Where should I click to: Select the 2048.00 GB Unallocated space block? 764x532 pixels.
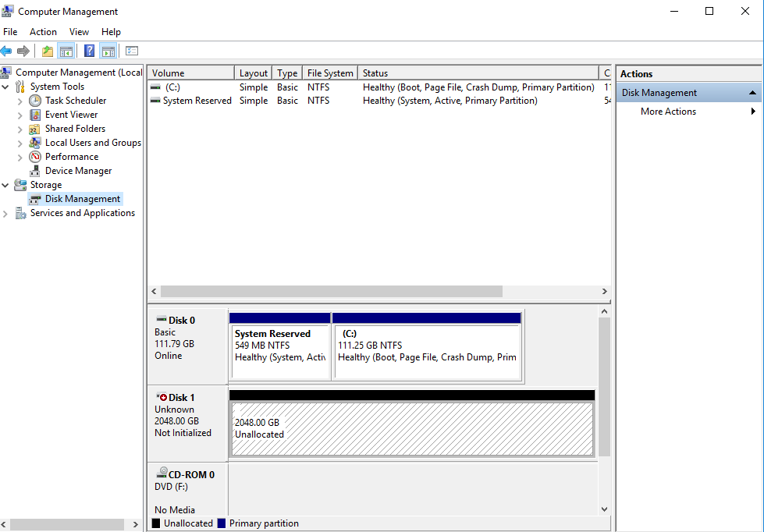(x=412, y=424)
